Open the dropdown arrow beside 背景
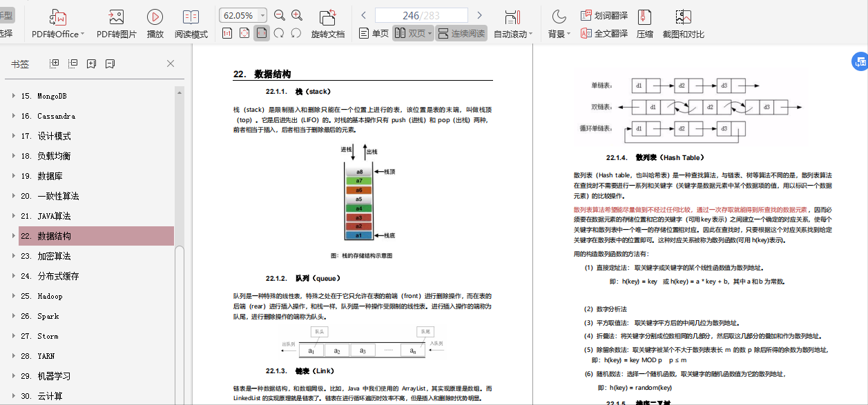The image size is (868, 405). (x=569, y=34)
